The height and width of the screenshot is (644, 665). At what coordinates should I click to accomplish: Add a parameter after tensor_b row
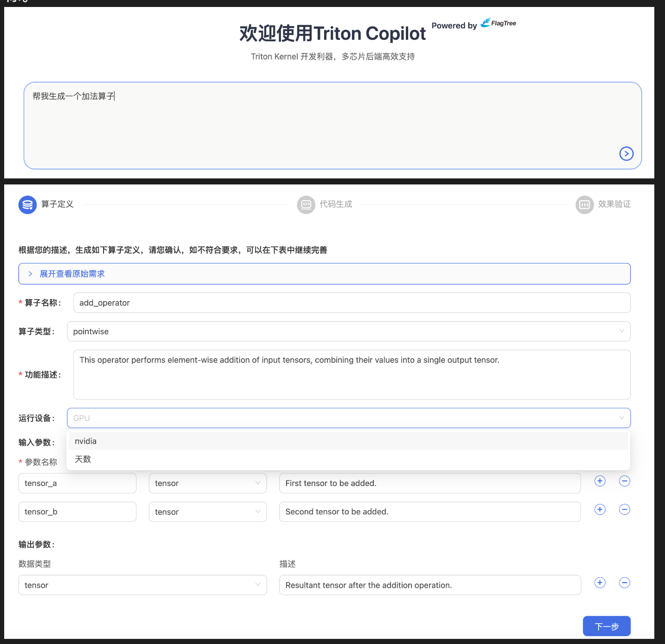tap(600, 509)
